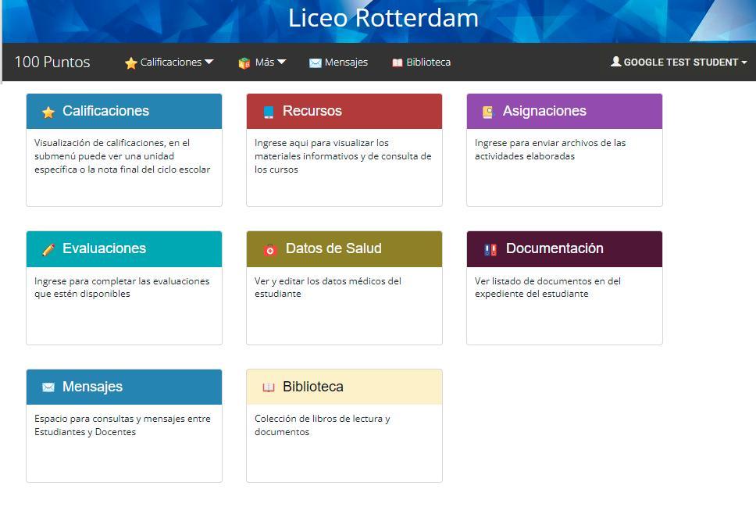Click the binders icon on Documentación card
756x532 pixels.
pyautogui.click(x=490, y=250)
